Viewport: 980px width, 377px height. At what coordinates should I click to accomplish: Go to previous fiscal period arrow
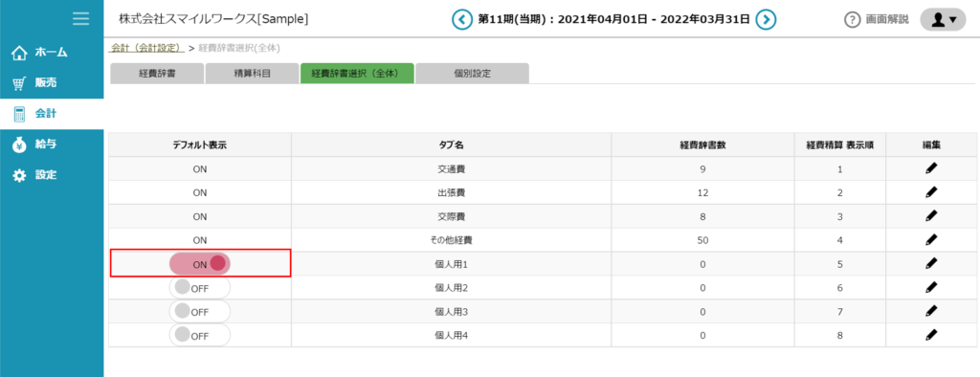pyautogui.click(x=462, y=19)
